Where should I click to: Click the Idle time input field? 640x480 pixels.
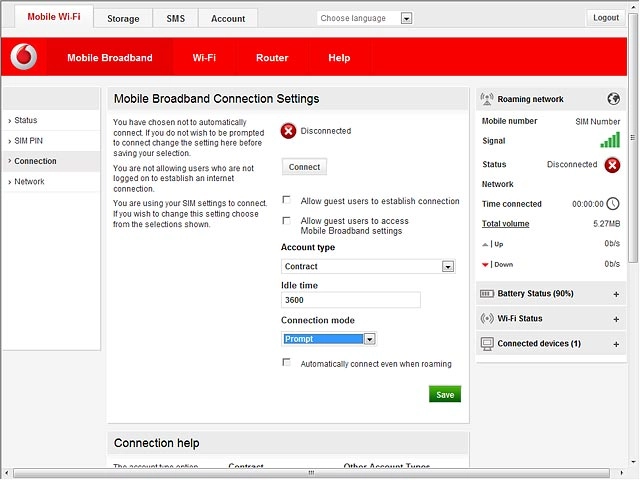click(351, 300)
